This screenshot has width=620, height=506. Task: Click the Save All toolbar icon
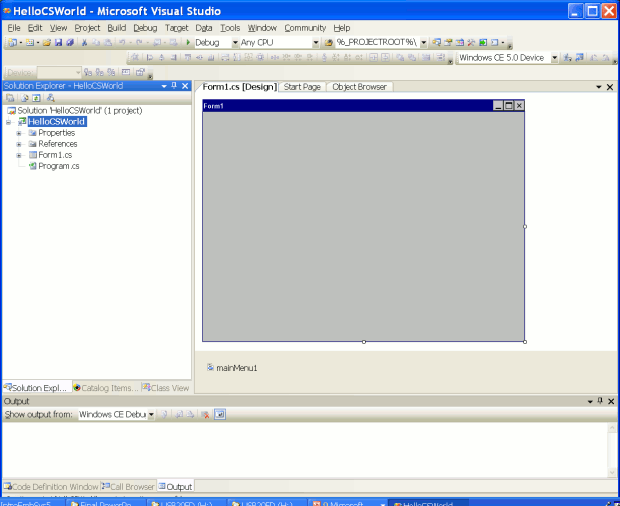[69, 43]
